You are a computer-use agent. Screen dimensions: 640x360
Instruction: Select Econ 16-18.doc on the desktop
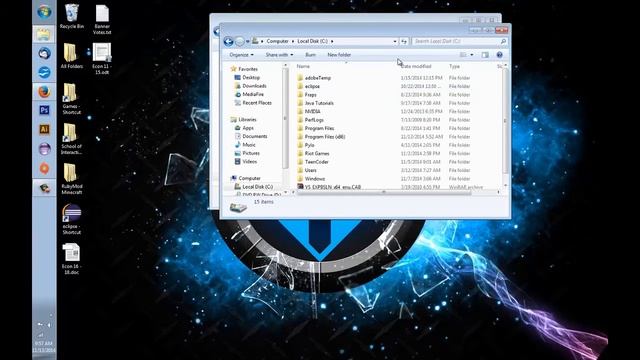(72, 259)
